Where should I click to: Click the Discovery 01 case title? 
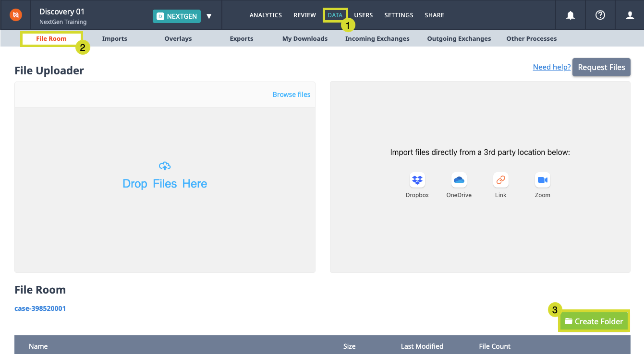(x=62, y=12)
